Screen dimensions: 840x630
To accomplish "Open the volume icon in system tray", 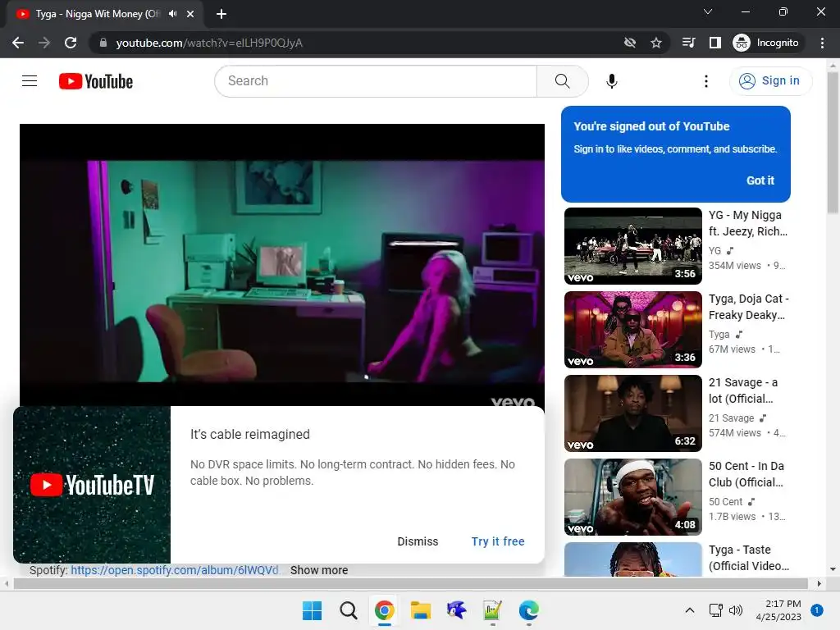I will (x=736, y=610).
